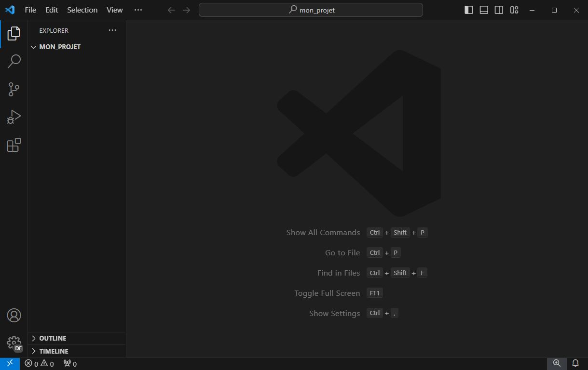This screenshot has width=588, height=370.
Task: Toggle the secondary sidebar visibility
Action: 498,10
